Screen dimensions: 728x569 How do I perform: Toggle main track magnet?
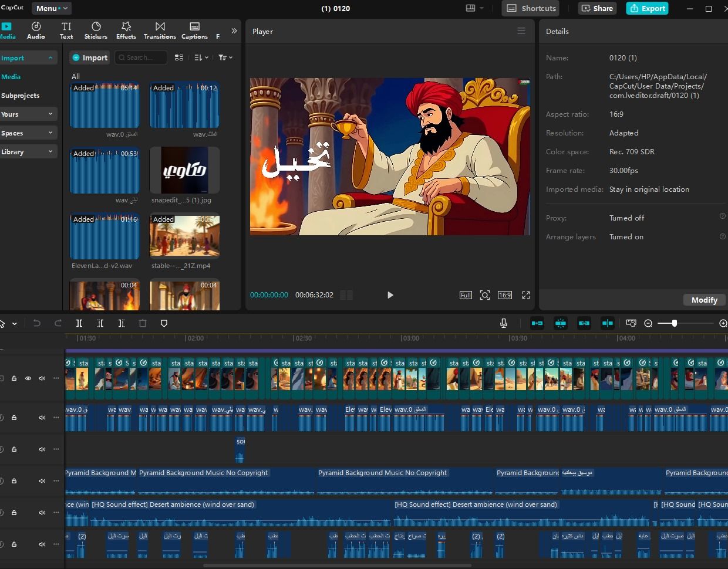[x=537, y=323]
